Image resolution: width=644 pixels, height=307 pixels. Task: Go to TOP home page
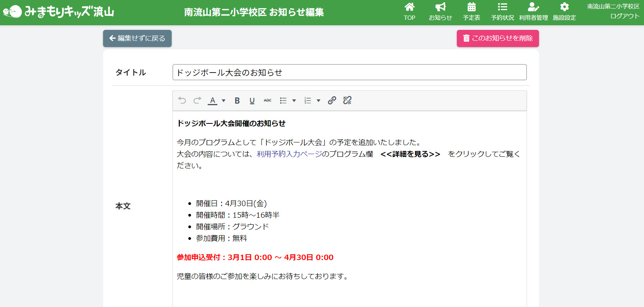[409, 12]
